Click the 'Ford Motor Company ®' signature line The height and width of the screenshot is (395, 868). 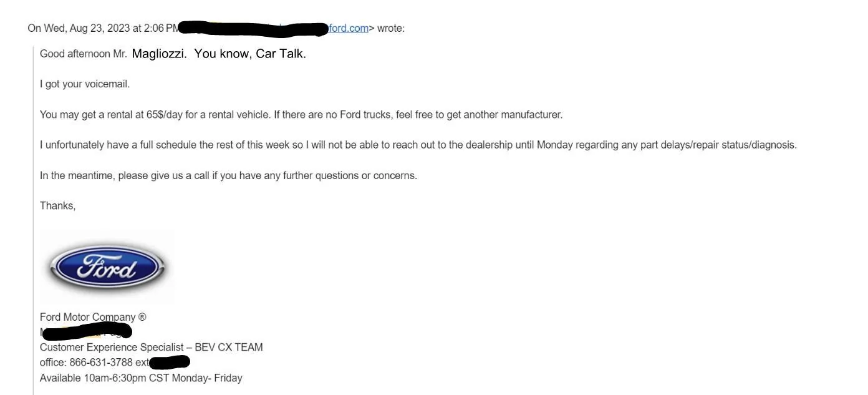[x=93, y=317]
